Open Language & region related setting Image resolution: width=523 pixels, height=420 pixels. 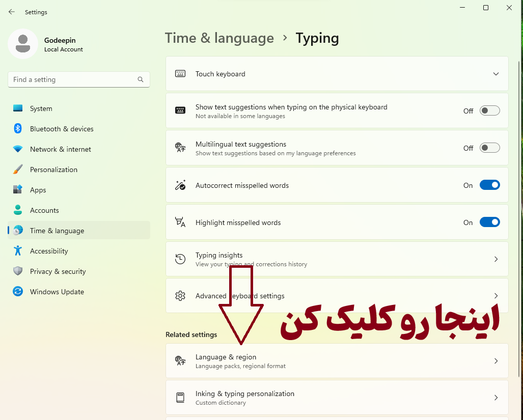(x=337, y=360)
